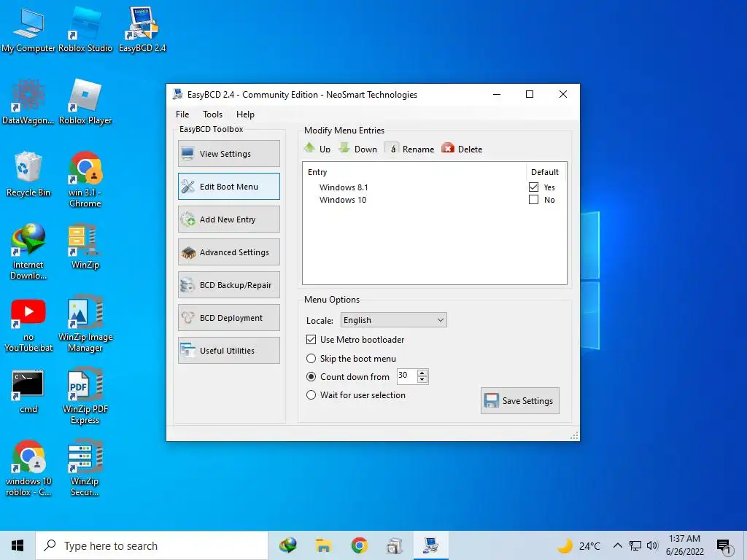The width and height of the screenshot is (747, 560).
Task: Open Add New Entry section
Action: point(229,219)
